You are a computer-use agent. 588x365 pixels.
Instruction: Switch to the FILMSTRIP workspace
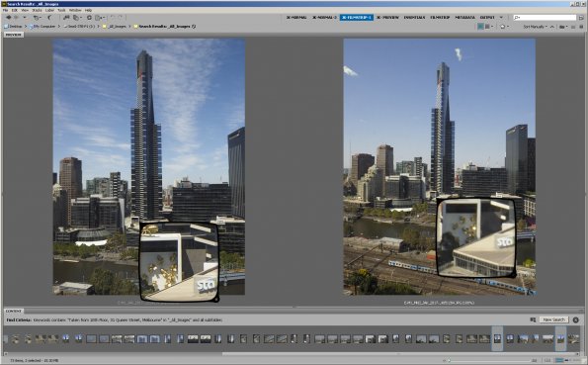pyautogui.click(x=440, y=17)
